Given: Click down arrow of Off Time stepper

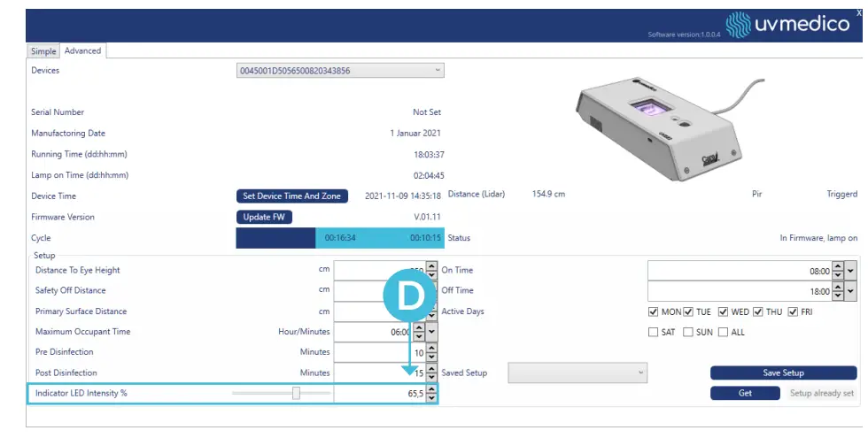Looking at the screenshot, I should click(x=838, y=296).
